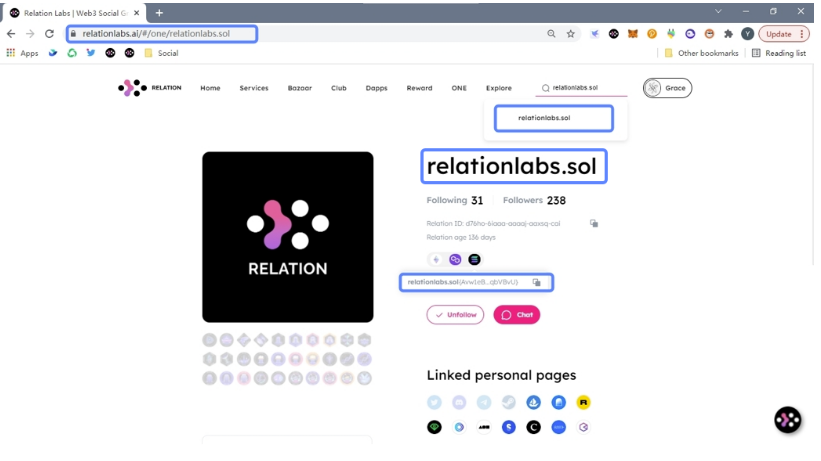Open the ONE nav item
The image size is (821, 461).
click(x=459, y=88)
